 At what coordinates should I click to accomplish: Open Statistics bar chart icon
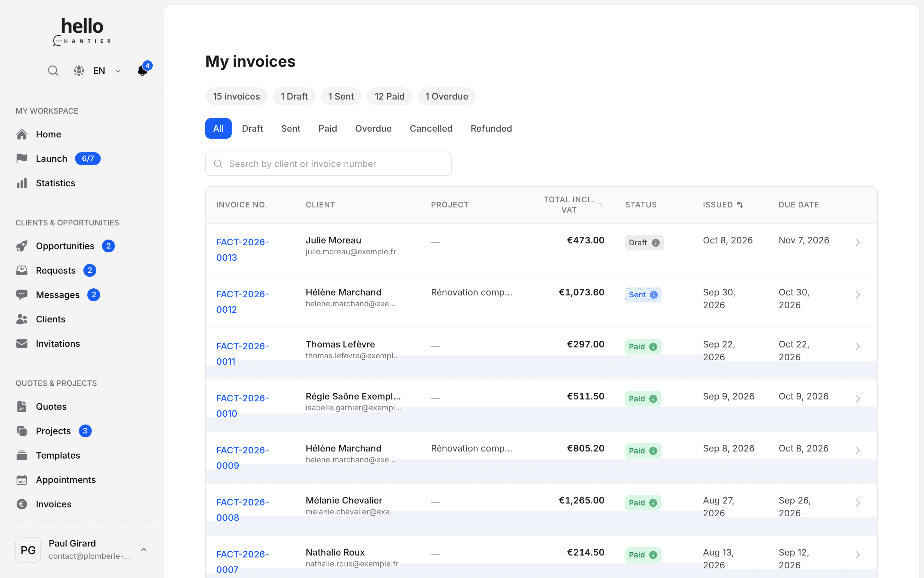(x=22, y=183)
